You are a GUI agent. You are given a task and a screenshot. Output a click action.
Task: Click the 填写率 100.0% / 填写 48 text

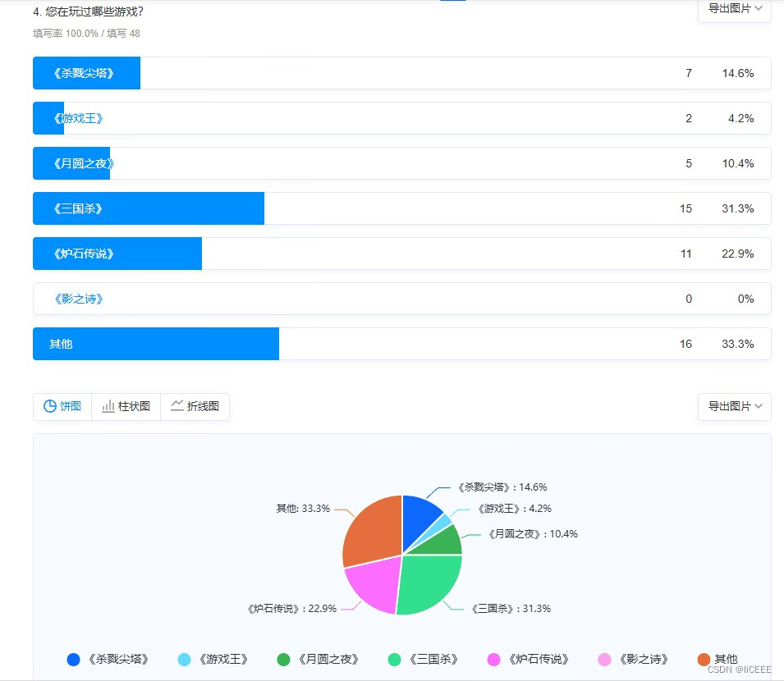coord(86,34)
